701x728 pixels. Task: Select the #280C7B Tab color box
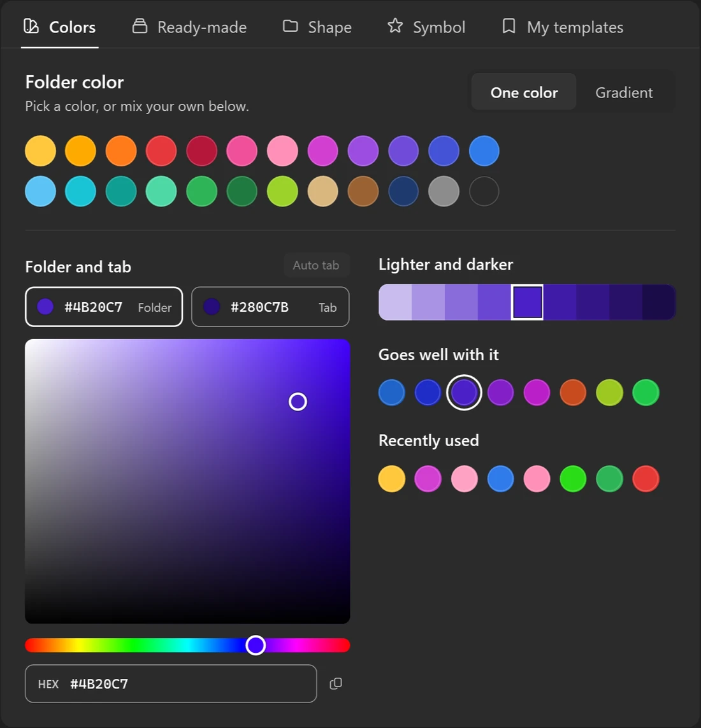(x=270, y=307)
